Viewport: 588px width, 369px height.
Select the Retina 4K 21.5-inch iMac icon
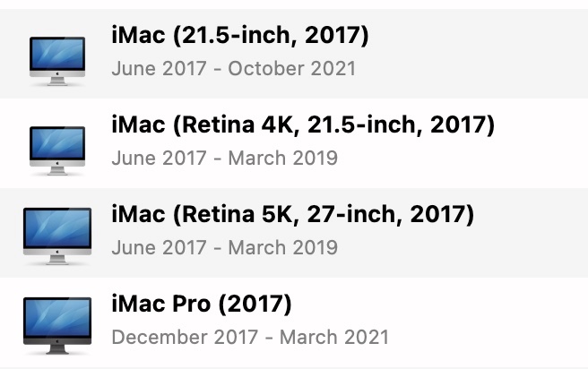(x=56, y=150)
